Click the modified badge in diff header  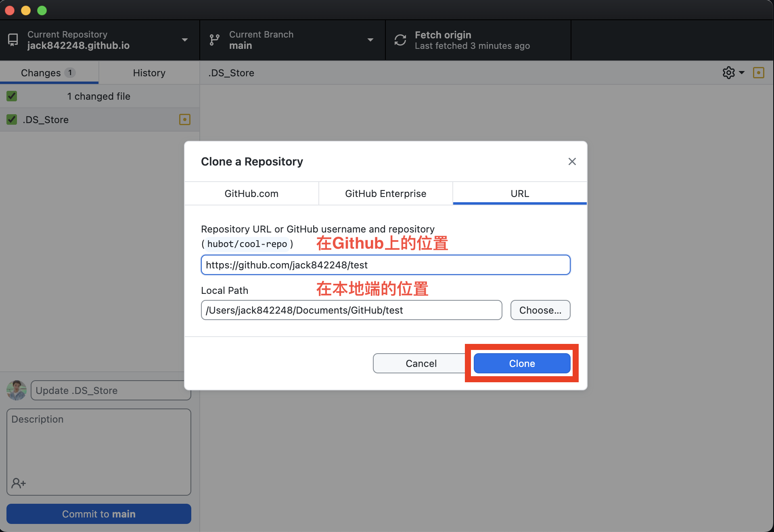point(758,73)
